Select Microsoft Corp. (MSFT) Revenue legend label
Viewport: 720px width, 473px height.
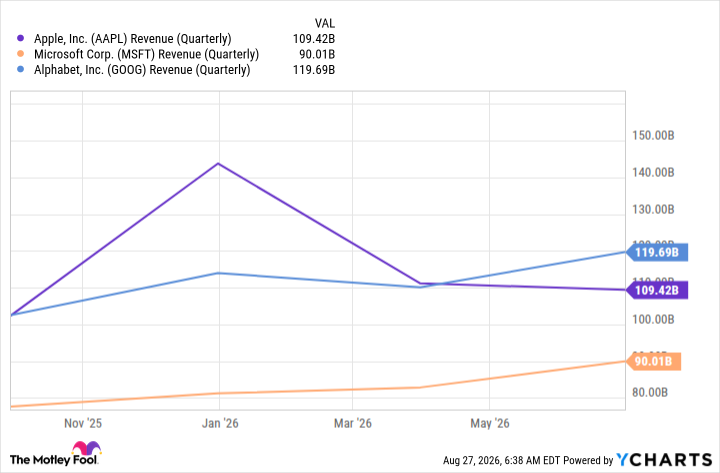(146, 54)
